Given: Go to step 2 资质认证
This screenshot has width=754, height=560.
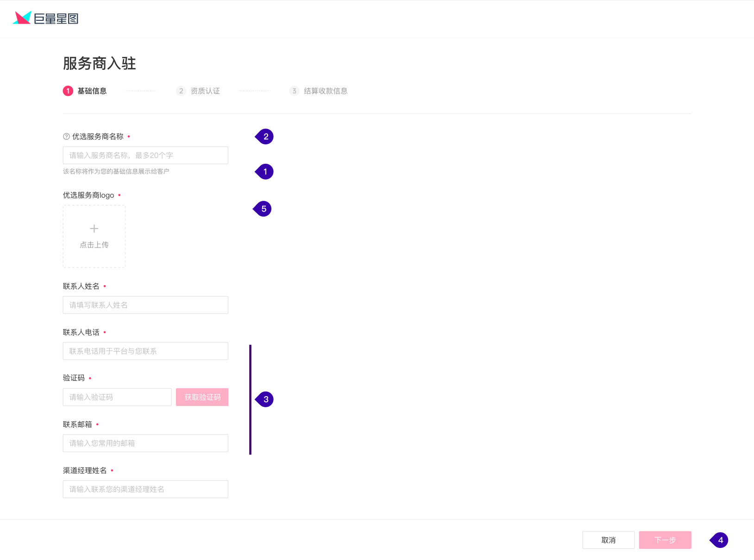Looking at the screenshot, I should pyautogui.click(x=198, y=91).
